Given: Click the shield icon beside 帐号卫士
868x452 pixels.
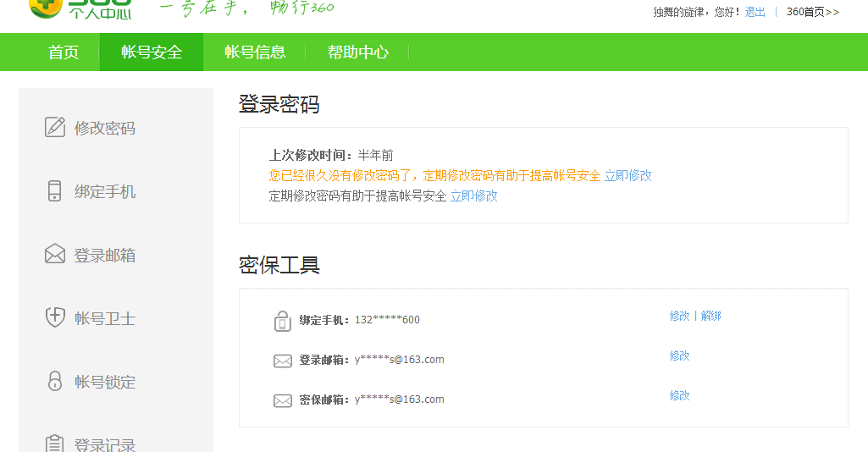Looking at the screenshot, I should tap(55, 317).
